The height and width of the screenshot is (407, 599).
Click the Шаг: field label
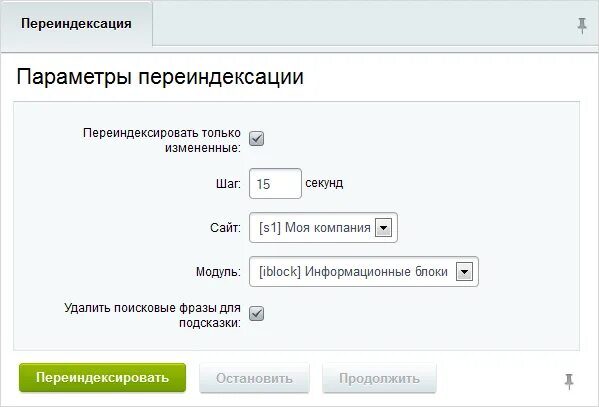click(x=228, y=184)
